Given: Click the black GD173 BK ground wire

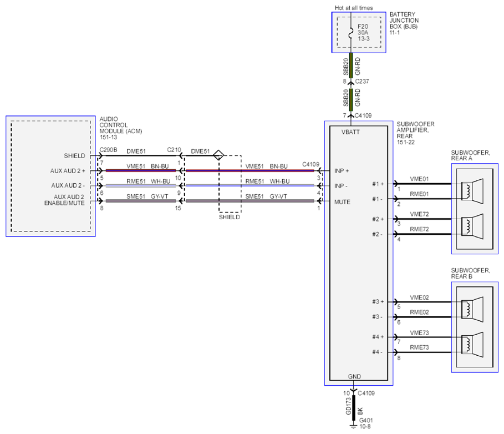Looking at the screenshot, I should pos(354,407).
